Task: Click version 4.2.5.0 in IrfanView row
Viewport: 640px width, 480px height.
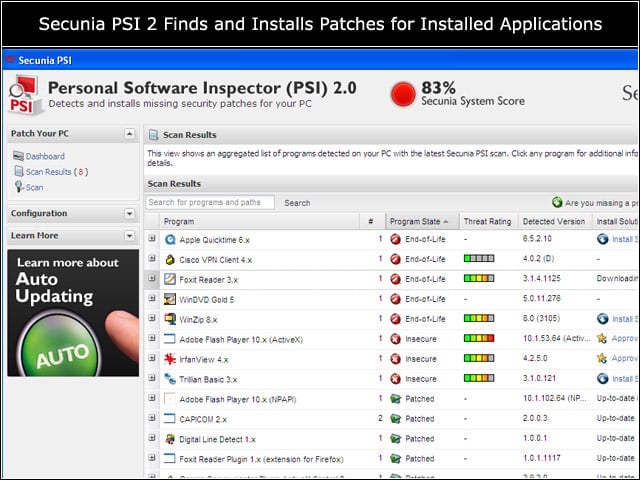Action: coord(535,358)
